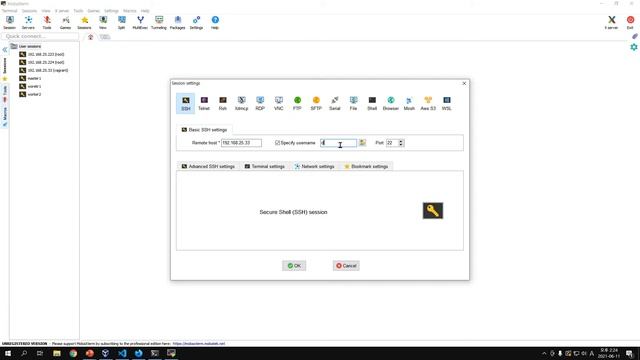
Task: Select the Rsh session type
Action: tap(222, 103)
